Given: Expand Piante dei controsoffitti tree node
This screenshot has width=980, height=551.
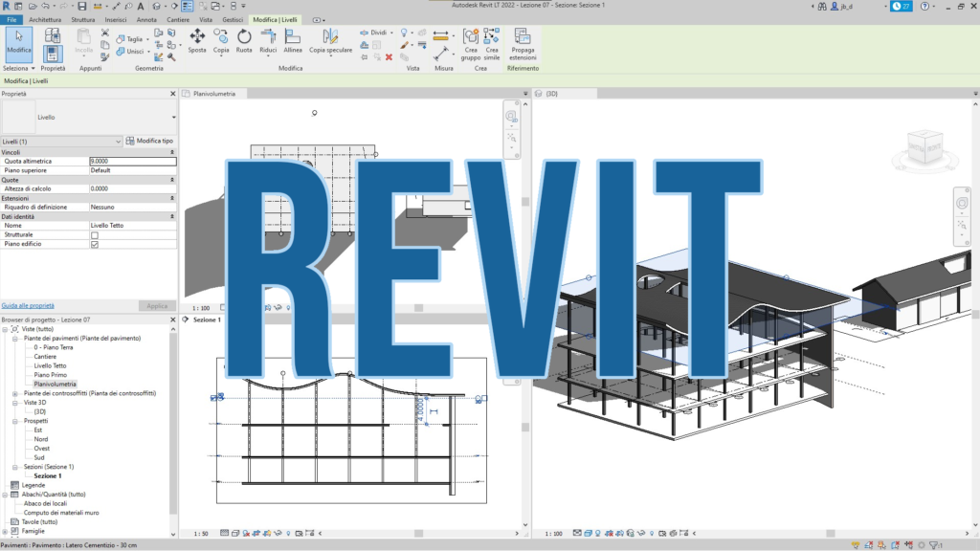Looking at the screenshot, I should 15,393.
